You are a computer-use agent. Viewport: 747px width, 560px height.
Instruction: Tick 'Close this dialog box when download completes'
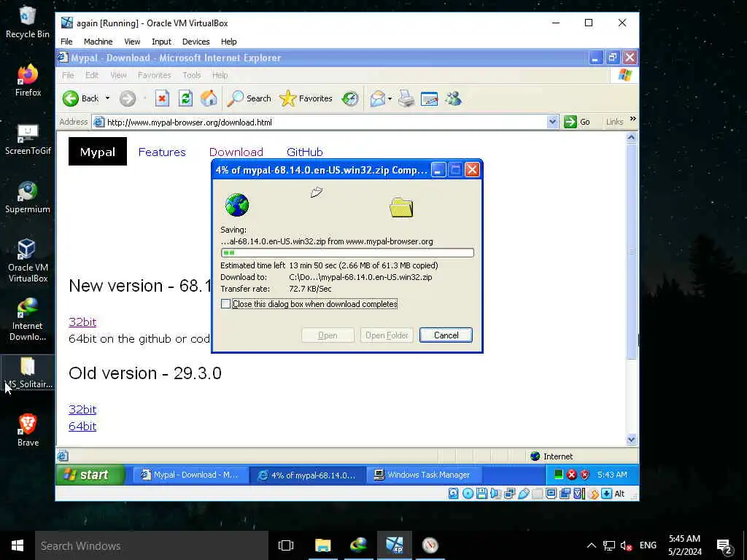[226, 304]
